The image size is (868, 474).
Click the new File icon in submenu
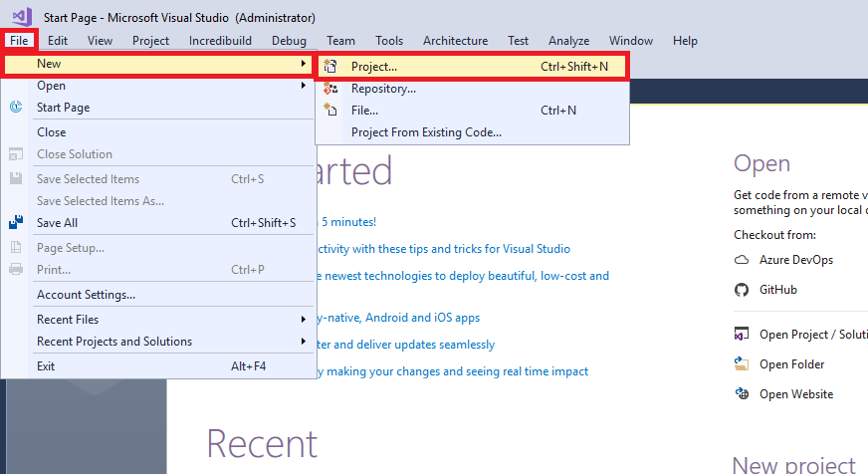(329, 110)
